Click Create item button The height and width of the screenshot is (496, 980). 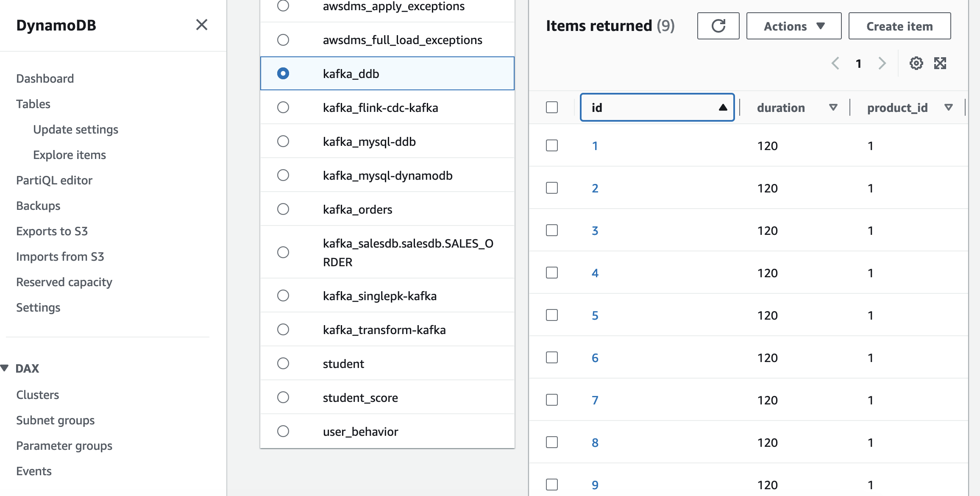click(899, 26)
